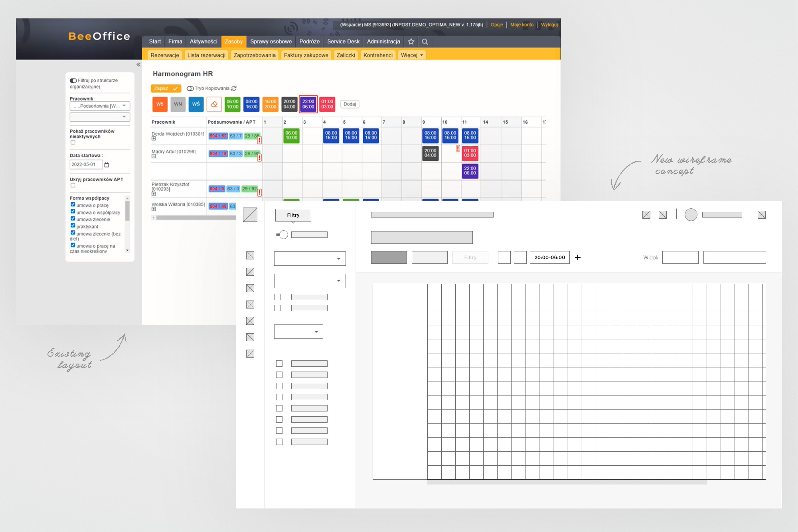798x532 pixels.
Task: Click the star favorites icon in navigation
Action: (x=411, y=42)
